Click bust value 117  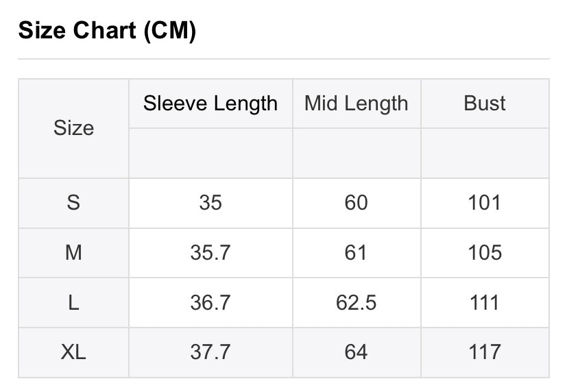coord(485,352)
